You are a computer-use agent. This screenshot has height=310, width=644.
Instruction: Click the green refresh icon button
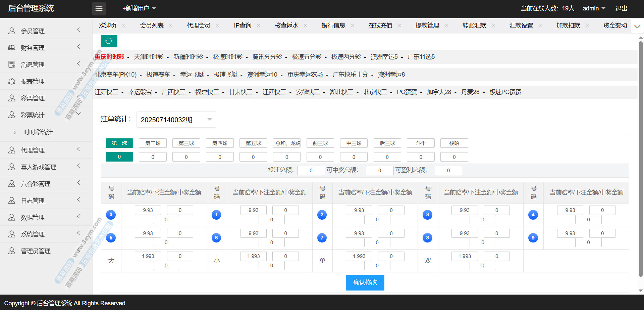109,41
